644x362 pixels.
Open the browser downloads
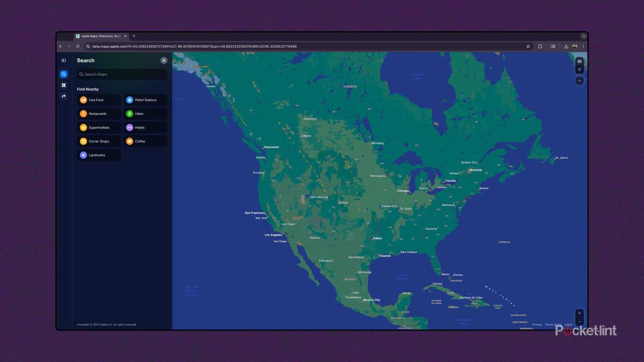pos(566,46)
